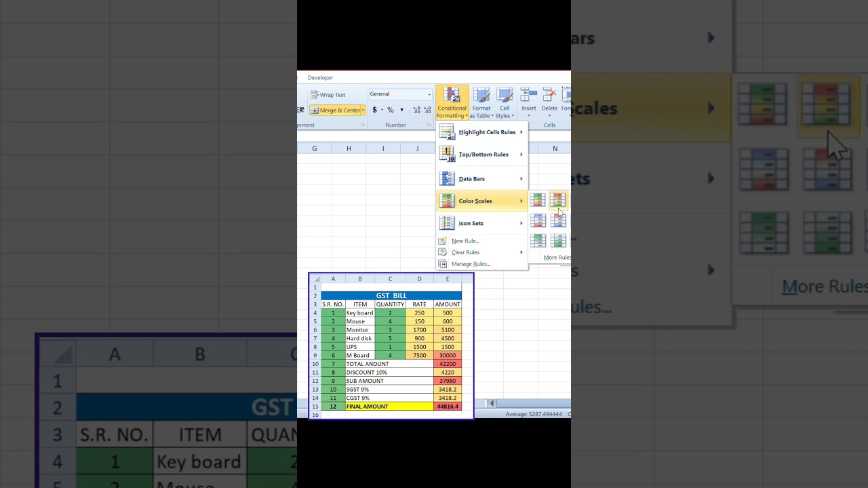The height and width of the screenshot is (488, 868).
Task: Open the Number group dialog launcher
Action: [x=429, y=125]
